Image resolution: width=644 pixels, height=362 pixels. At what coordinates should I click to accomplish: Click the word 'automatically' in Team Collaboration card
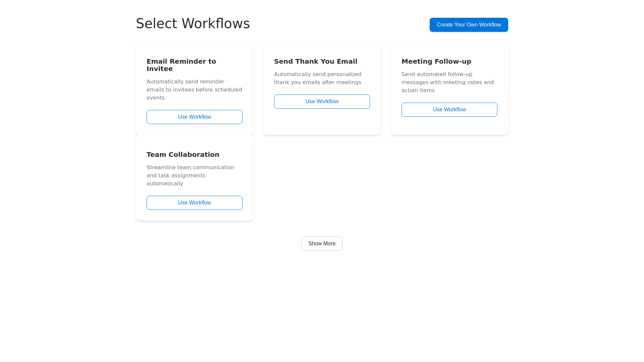(x=164, y=184)
